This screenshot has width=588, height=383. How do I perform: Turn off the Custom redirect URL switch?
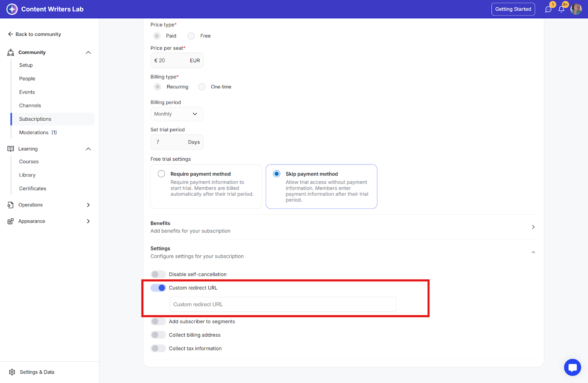click(x=158, y=288)
